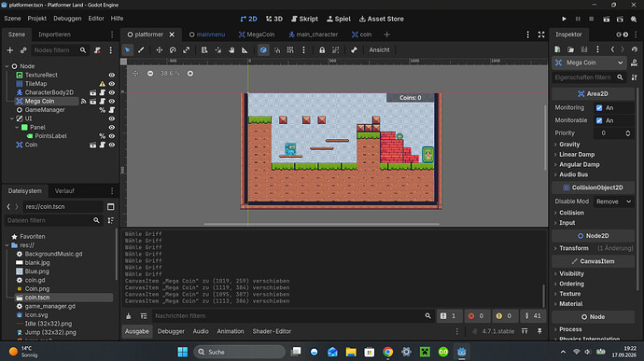Zoom out the viewport with minus icon
The width and height of the screenshot is (644, 361).
pos(150,74)
